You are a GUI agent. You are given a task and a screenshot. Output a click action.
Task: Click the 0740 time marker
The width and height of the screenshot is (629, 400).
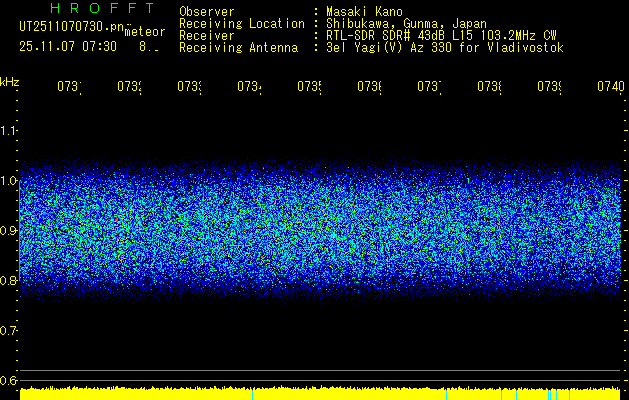click(x=610, y=87)
